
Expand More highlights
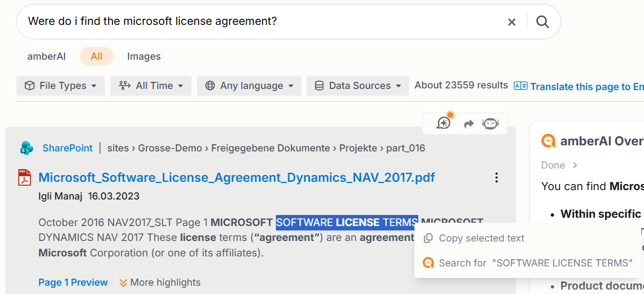pyautogui.click(x=160, y=282)
